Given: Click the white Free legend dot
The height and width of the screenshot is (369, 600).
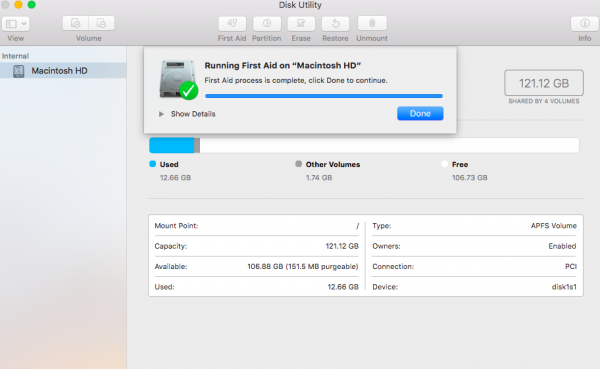Looking at the screenshot, I should tap(444, 164).
